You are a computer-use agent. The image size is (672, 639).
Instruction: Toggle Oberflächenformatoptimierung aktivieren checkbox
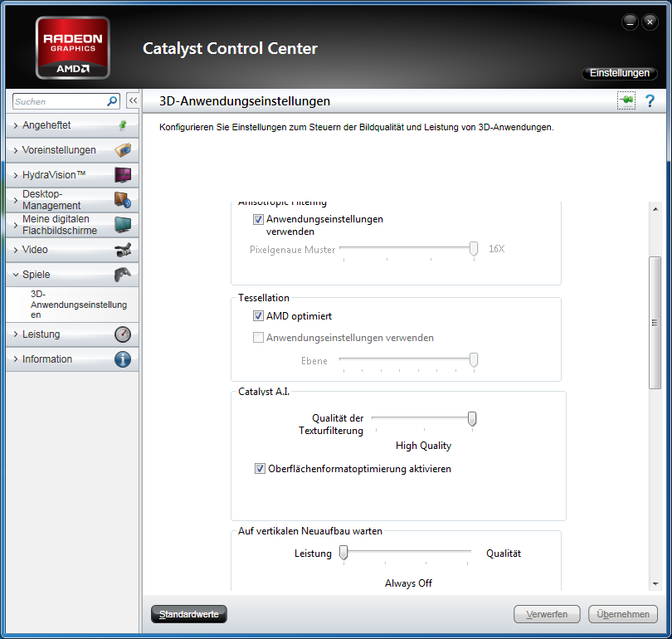point(260,469)
